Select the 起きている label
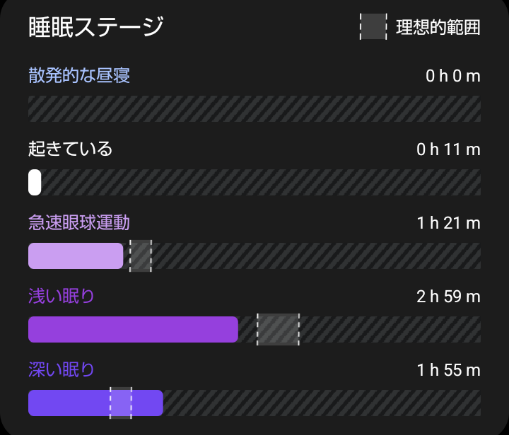Viewport: 509px width, 435px height. click(x=70, y=149)
